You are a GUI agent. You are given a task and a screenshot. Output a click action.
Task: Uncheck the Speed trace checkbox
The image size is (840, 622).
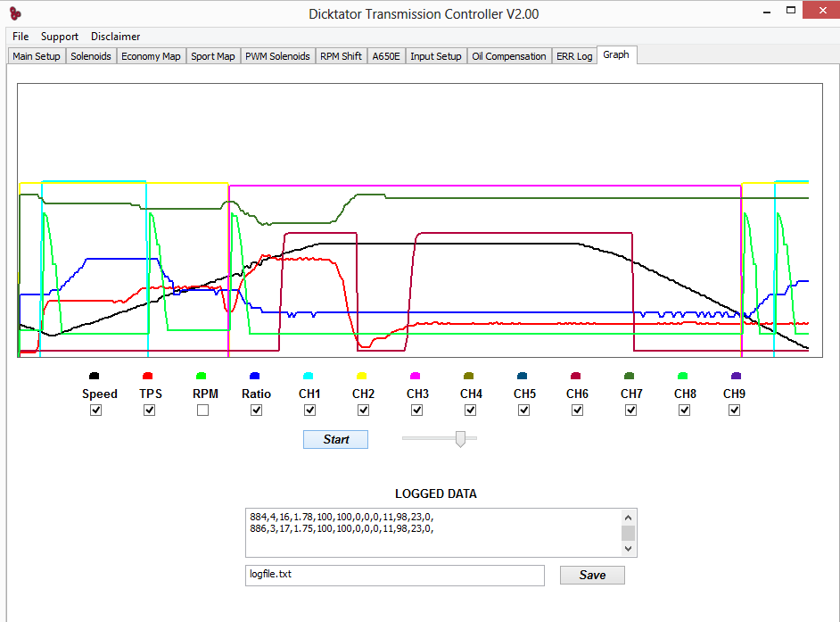[96, 411]
